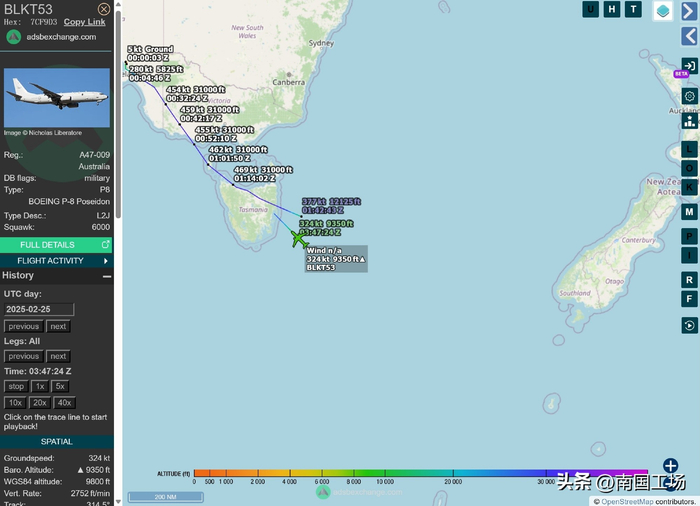
Task: Click the Sydney map label
Action: (x=321, y=43)
